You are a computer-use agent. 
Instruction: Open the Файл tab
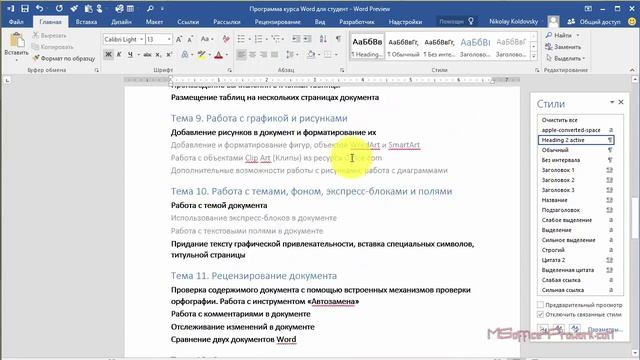point(16,22)
